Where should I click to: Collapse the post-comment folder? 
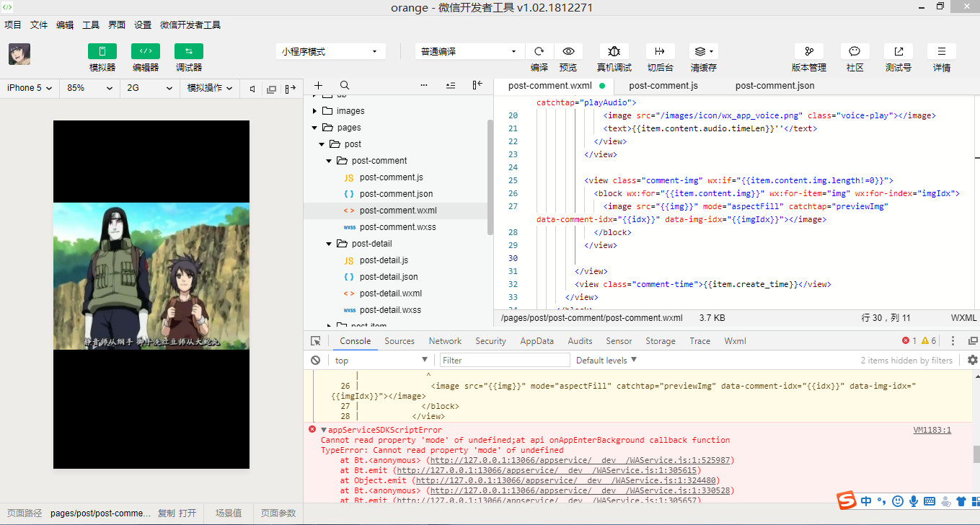coord(330,161)
